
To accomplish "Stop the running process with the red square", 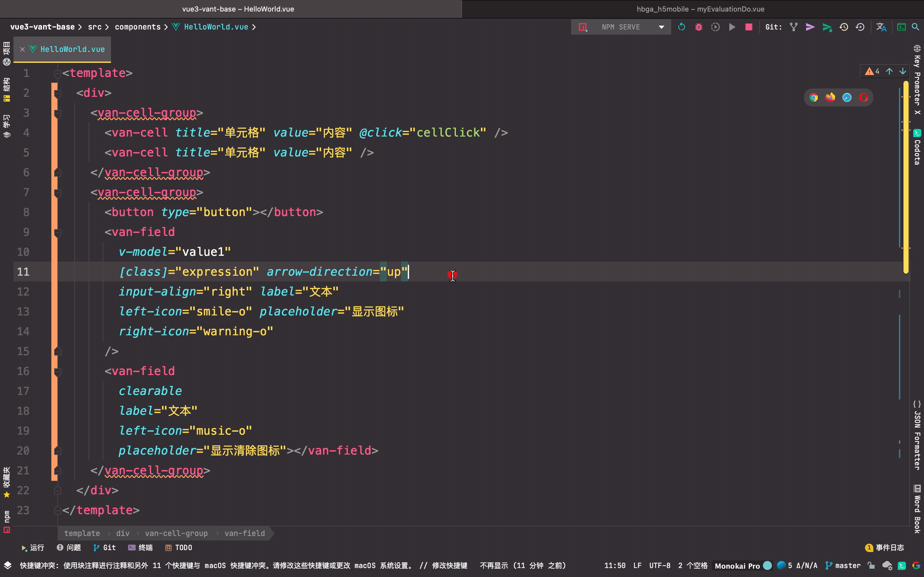I will (749, 27).
